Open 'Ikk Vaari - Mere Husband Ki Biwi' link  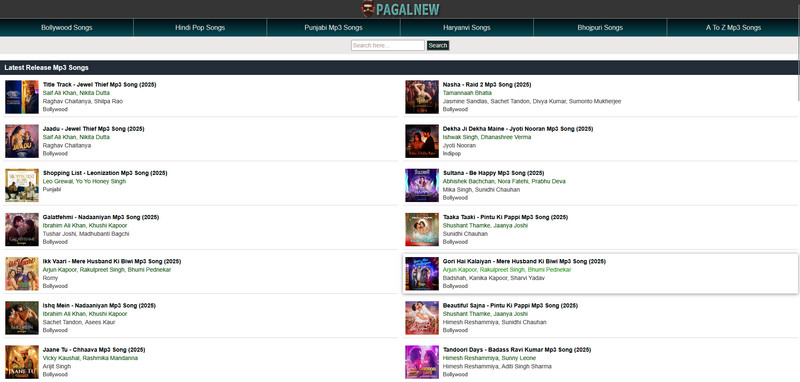[x=112, y=262]
